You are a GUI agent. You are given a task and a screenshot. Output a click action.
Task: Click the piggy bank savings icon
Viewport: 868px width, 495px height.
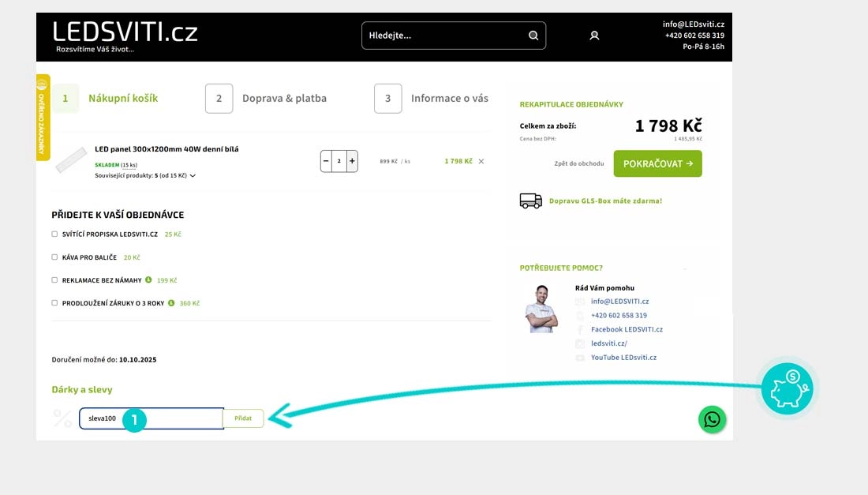tap(788, 388)
